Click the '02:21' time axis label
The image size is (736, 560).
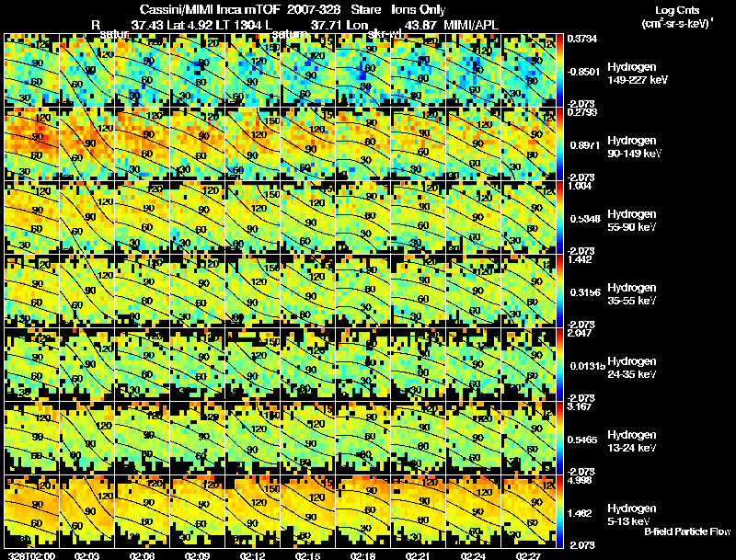click(419, 555)
